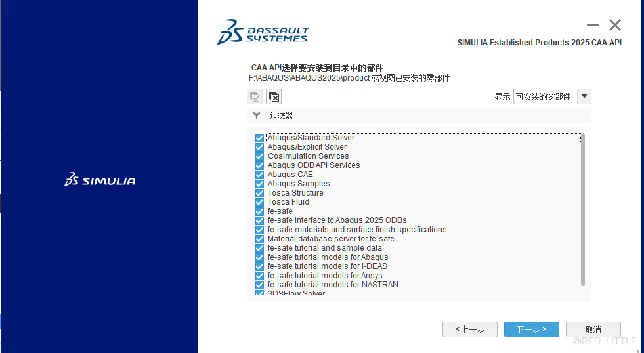Toggle Cosimulation Services checkbox
The image size is (644, 353).
[259, 156]
